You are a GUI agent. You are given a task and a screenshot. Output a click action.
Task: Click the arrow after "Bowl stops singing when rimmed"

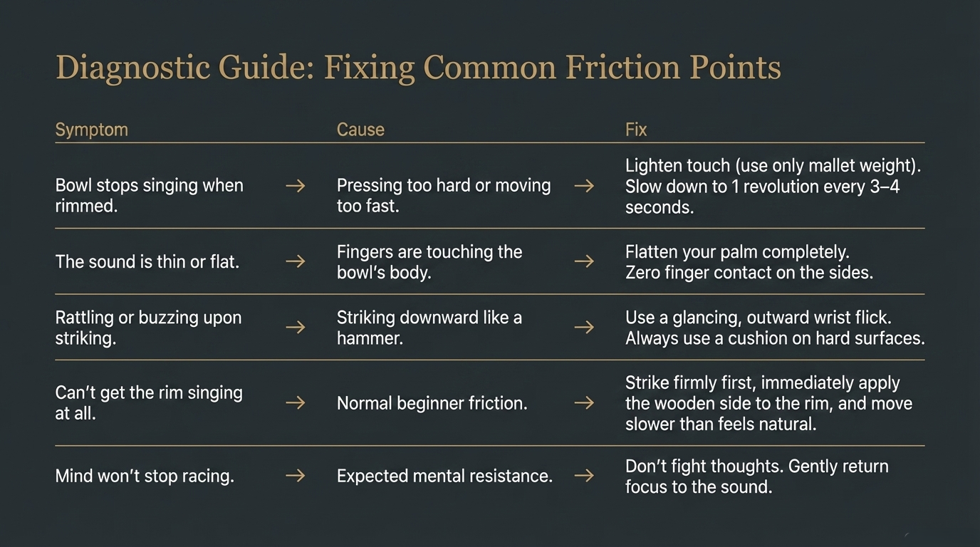tap(295, 186)
